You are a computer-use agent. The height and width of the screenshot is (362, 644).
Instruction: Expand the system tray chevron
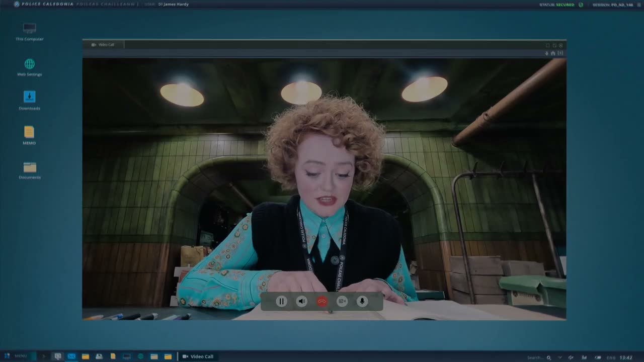click(560, 357)
